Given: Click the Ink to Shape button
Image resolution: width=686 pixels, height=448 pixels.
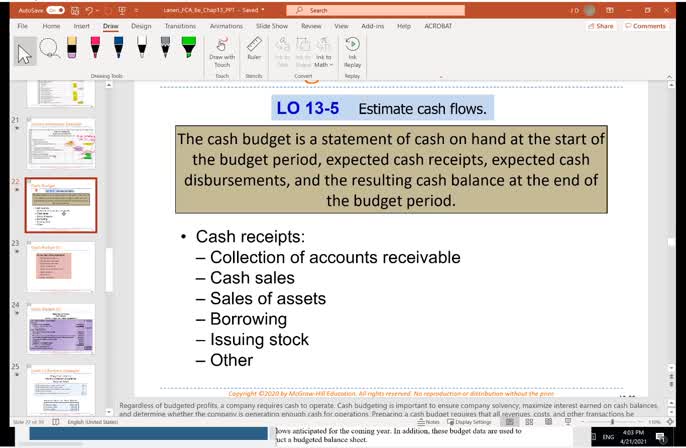Looking at the screenshot, I should click(x=303, y=52).
